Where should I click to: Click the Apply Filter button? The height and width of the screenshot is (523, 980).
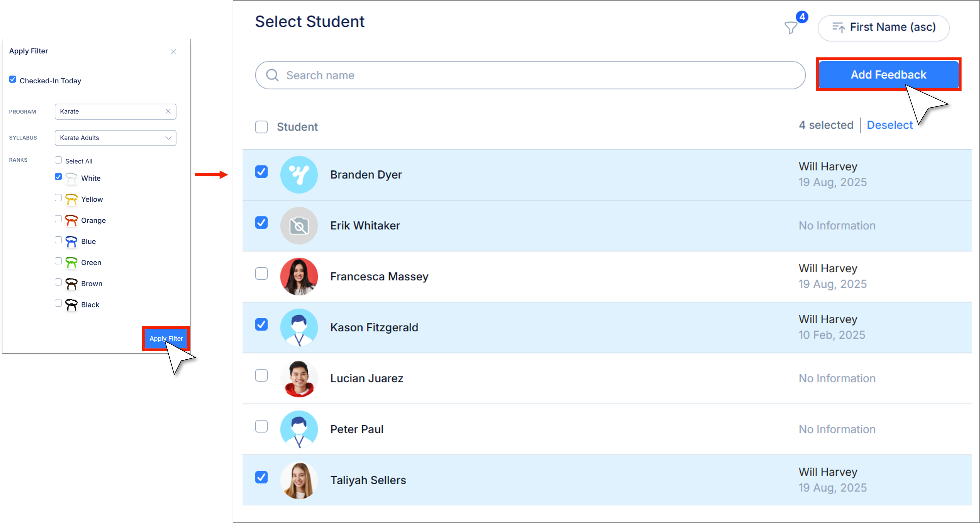pos(166,338)
